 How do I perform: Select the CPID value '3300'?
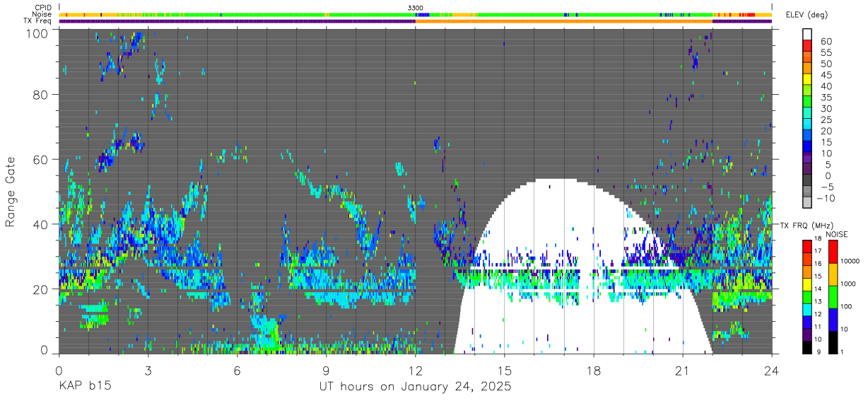(416, 8)
